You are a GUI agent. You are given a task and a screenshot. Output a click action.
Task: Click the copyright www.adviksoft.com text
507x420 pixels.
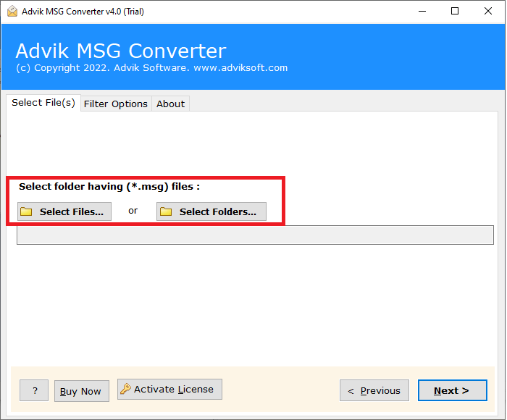pyautogui.click(x=151, y=68)
